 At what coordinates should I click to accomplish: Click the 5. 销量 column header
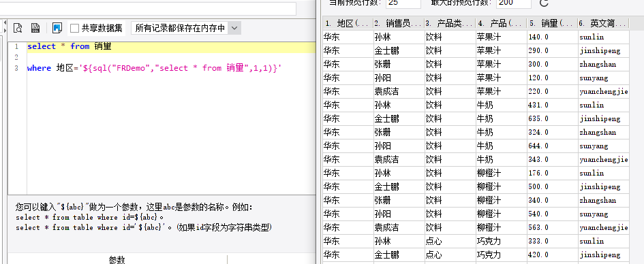(552, 23)
